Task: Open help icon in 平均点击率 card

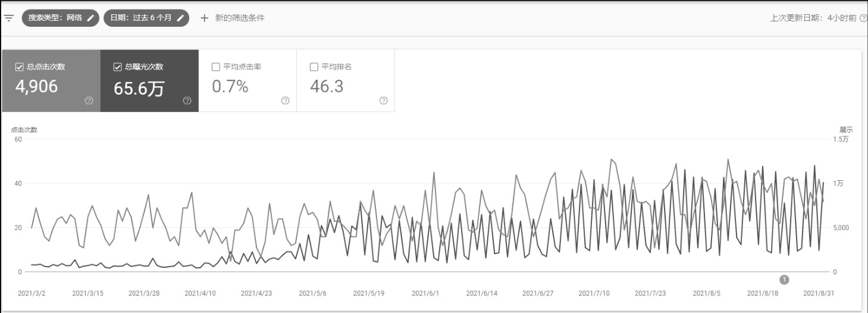Action: click(x=285, y=101)
